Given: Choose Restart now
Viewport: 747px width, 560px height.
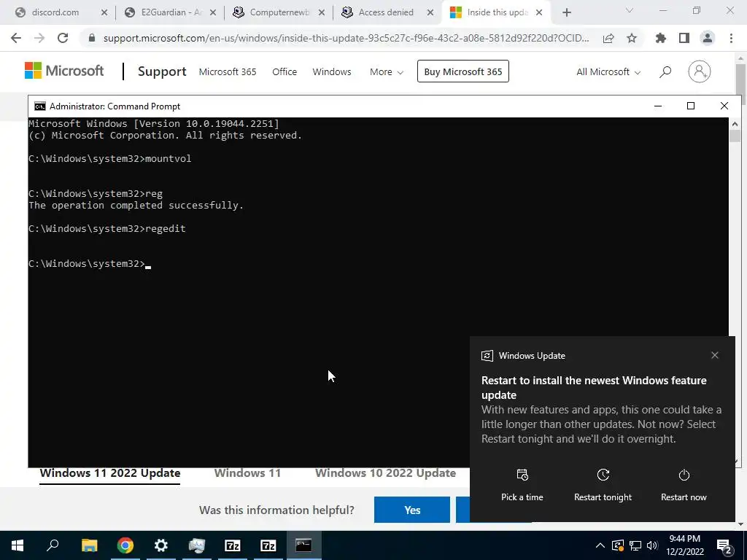Looking at the screenshot, I should click(x=684, y=485).
